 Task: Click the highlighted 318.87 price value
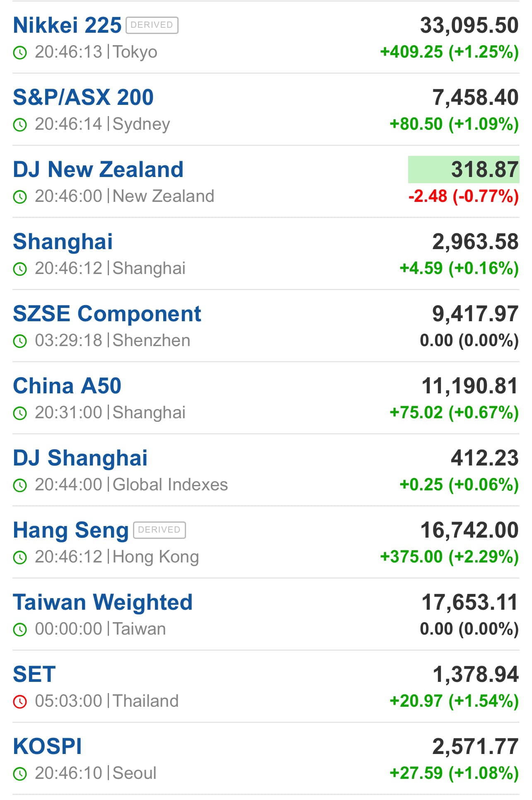click(464, 170)
